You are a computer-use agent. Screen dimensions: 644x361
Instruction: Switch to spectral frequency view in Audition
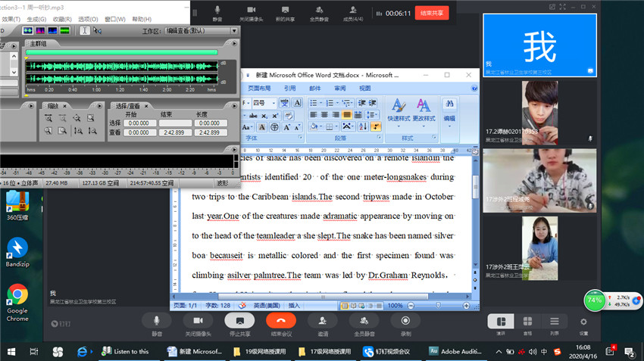point(40,30)
